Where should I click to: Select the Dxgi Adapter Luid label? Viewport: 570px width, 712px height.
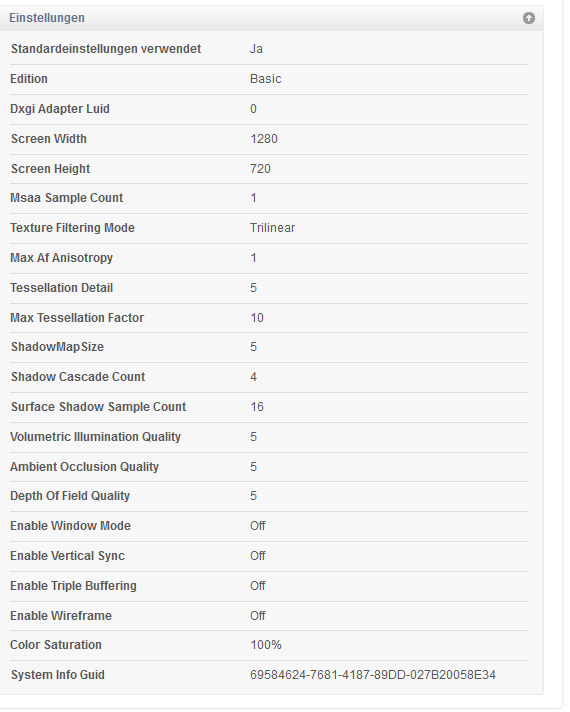[60, 109]
